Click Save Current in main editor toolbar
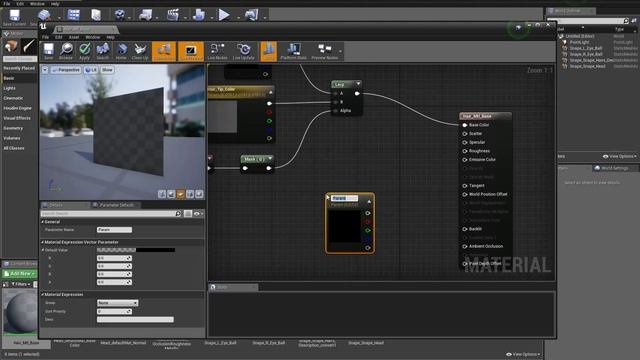The height and width of the screenshot is (360, 640). click(15, 17)
